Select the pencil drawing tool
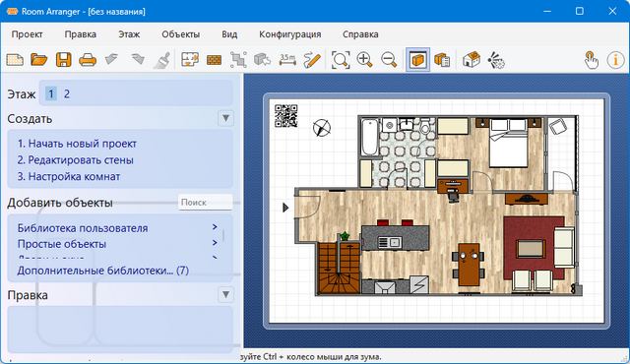 pos(312,60)
